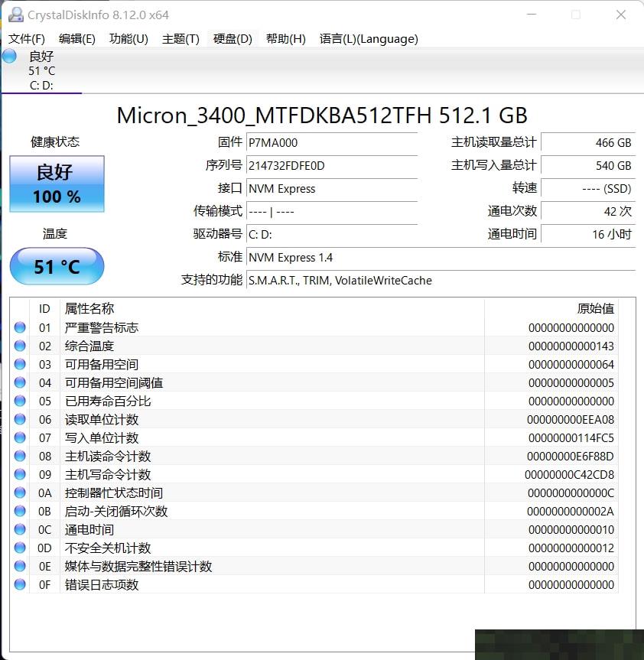
Task: Click status orb for attribute 0F 错误日志项数
Action: click(x=20, y=584)
